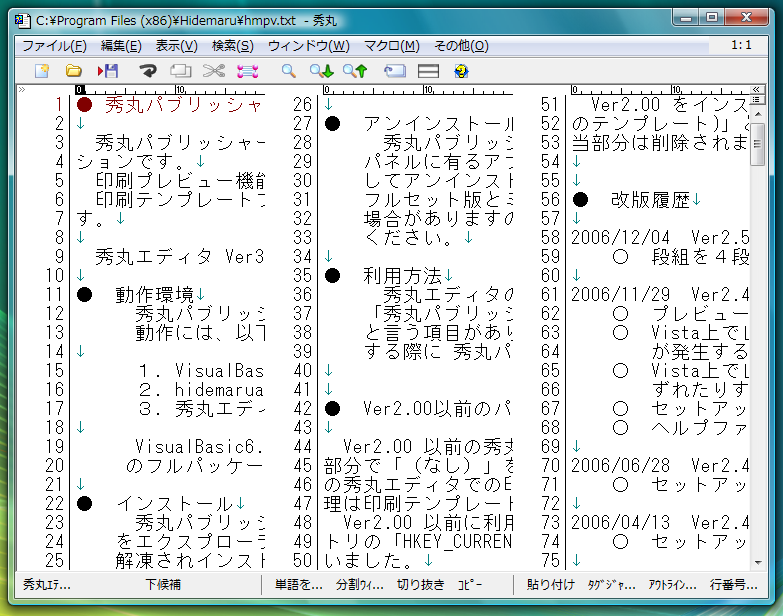Click the 秀丸エディタ Ver3 text on line 9

pyautogui.click(x=179, y=257)
